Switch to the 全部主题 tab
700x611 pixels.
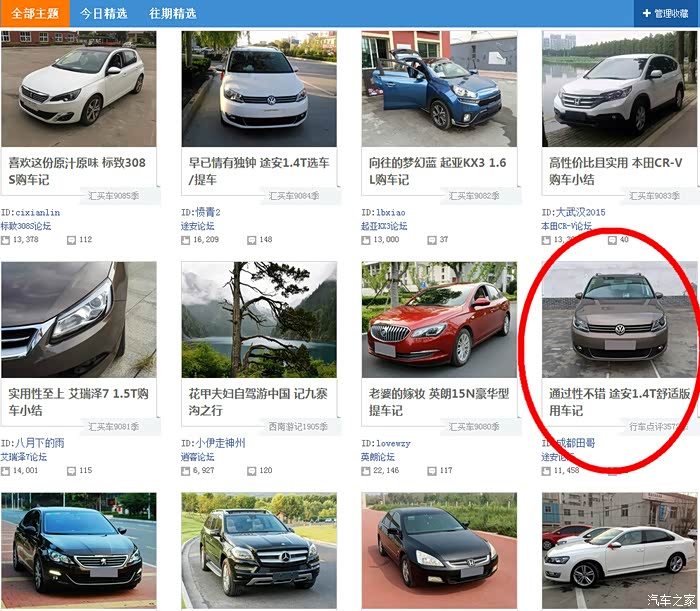[x=35, y=14]
